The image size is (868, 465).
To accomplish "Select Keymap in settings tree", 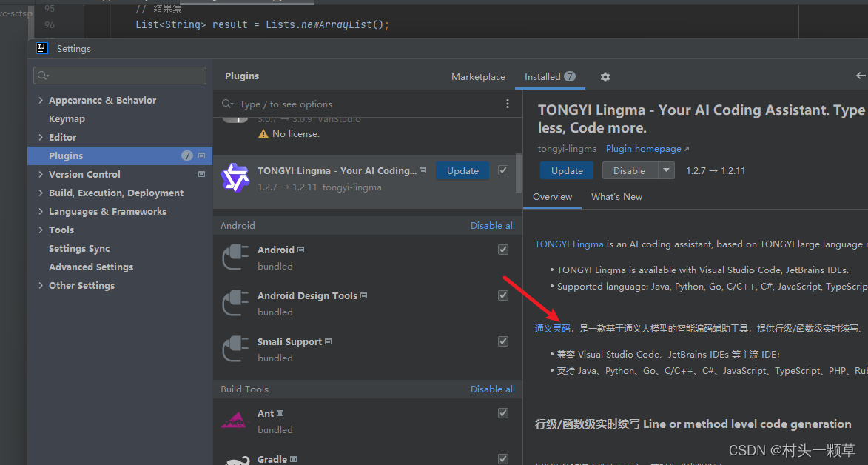I will (x=67, y=119).
